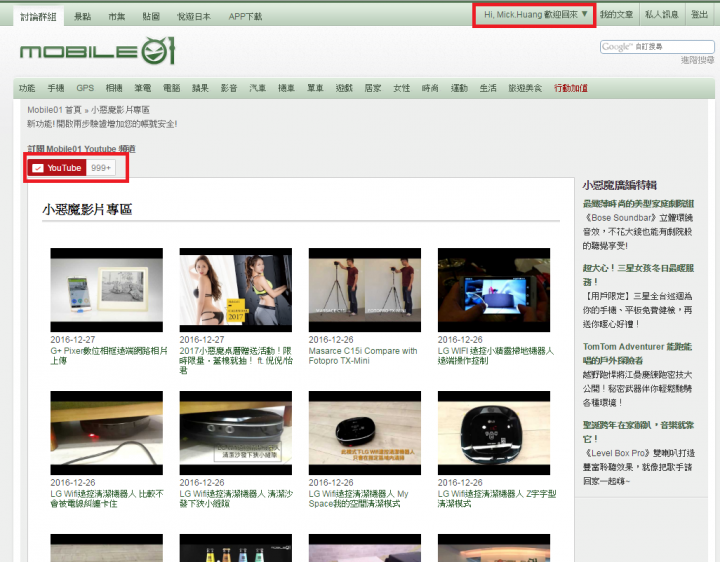Open the LG Z-pattern cleaning video thumbnail
This screenshot has height=562, width=720.
[x=494, y=433]
